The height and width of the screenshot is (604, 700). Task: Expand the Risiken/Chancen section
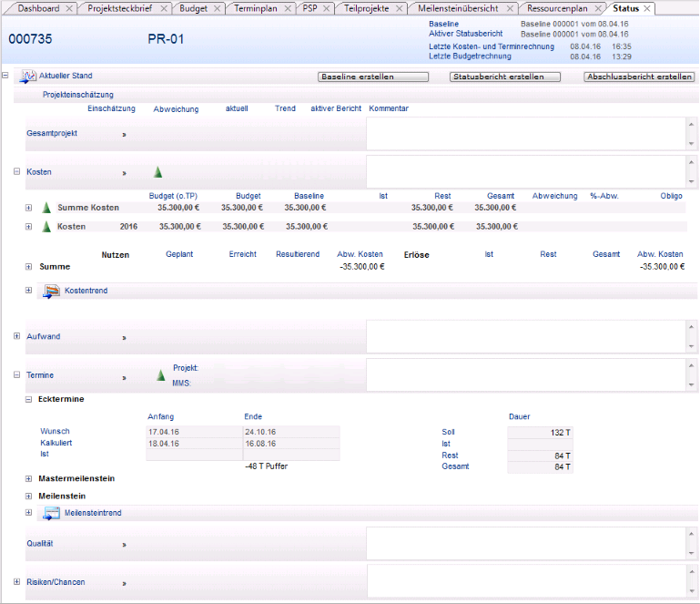(17, 581)
